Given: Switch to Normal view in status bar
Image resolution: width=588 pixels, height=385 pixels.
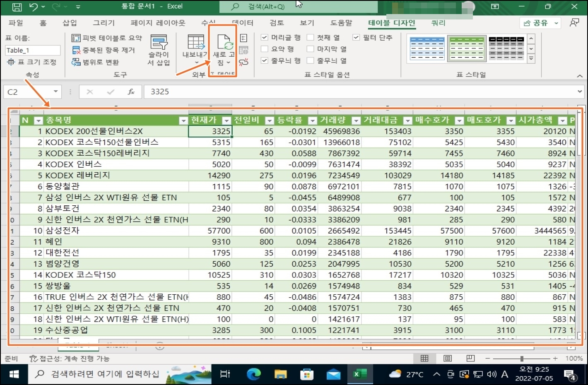Looking at the screenshot, I should coord(424,359).
